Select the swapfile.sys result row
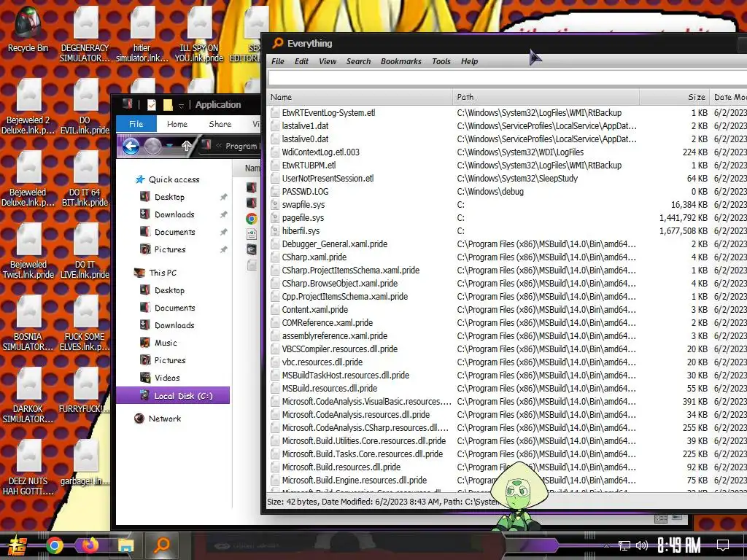Screen dimensions: 747x560 (507, 205)
